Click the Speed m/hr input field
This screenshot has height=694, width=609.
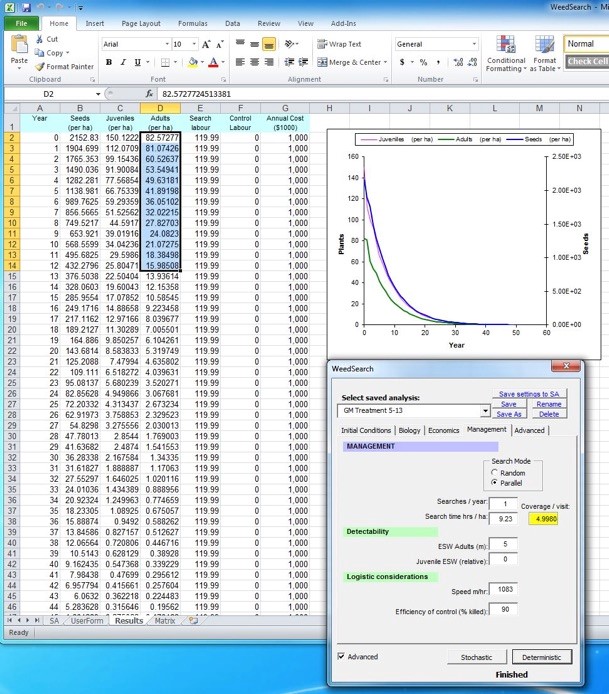click(x=503, y=590)
